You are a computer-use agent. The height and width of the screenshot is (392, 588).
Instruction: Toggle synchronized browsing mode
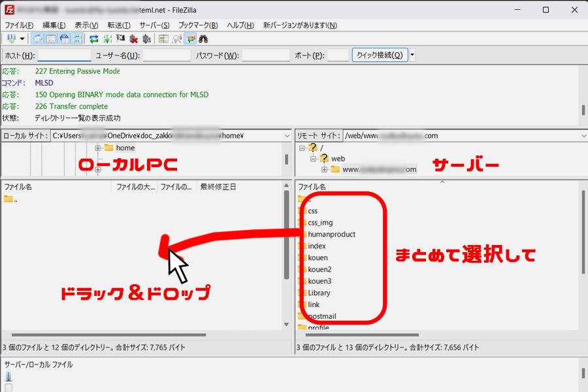coord(190,38)
